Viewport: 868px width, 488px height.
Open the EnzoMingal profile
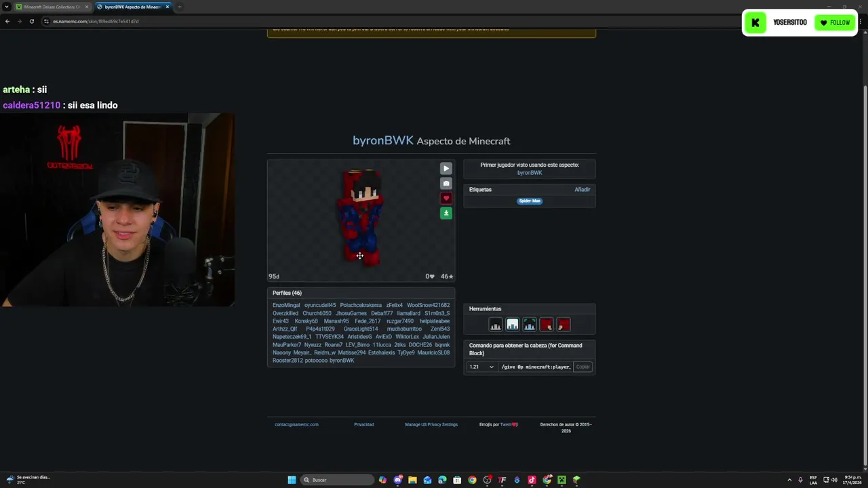[x=286, y=305]
